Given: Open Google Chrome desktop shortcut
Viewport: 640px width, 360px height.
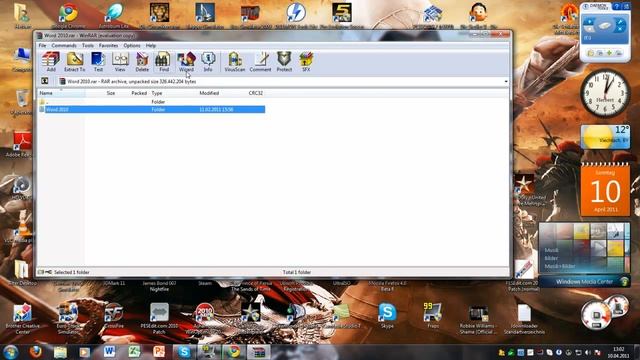Looking at the screenshot, I should (68, 16).
